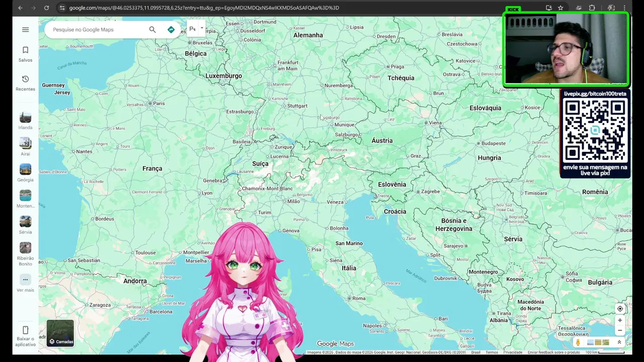Click the Paris city label
Image resolution: width=644 pixels, height=362 pixels.
tap(159, 103)
